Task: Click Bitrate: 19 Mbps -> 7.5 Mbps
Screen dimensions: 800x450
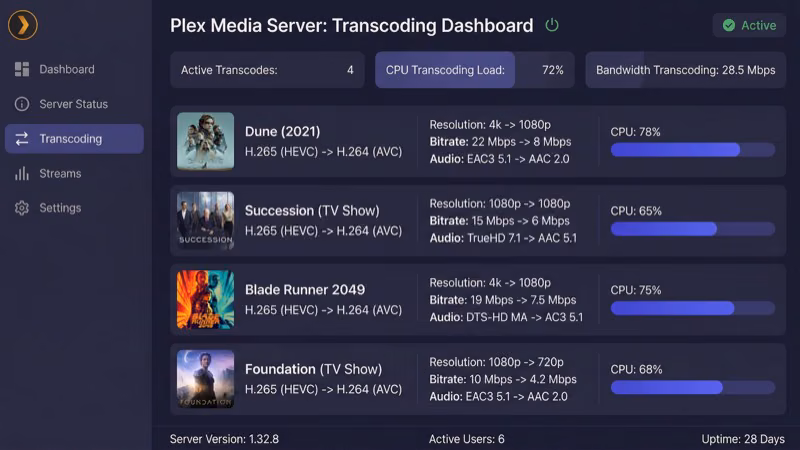Action: 503,300
